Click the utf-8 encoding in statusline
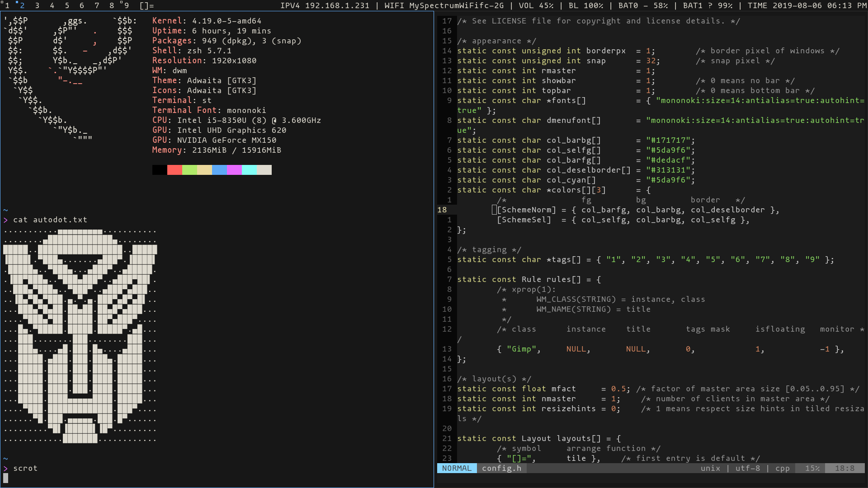Screen dimensions: 868x488 (x=747, y=468)
